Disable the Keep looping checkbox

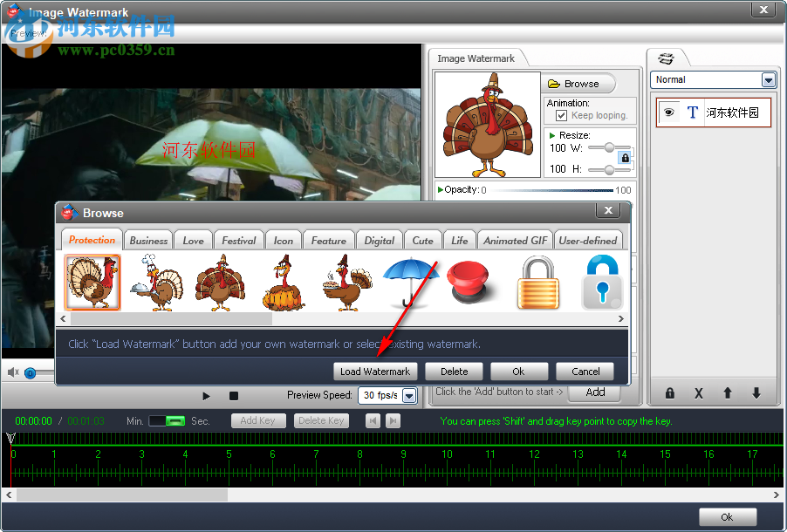(561, 115)
